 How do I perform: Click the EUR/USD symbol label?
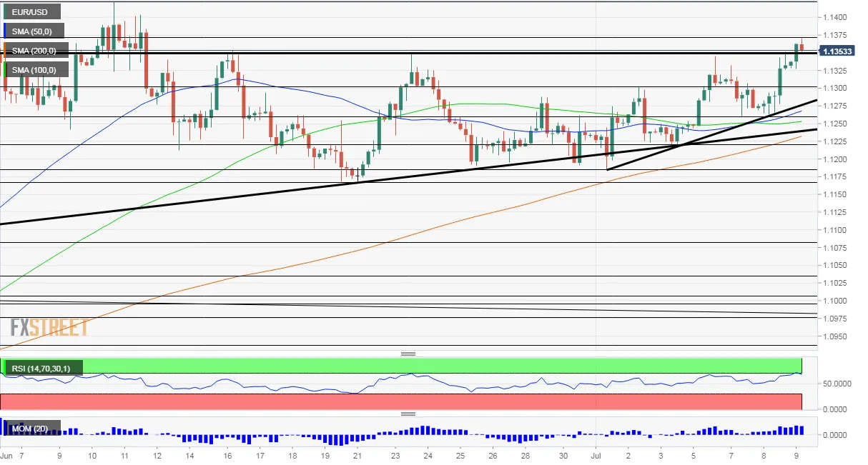pyautogui.click(x=32, y=11)
